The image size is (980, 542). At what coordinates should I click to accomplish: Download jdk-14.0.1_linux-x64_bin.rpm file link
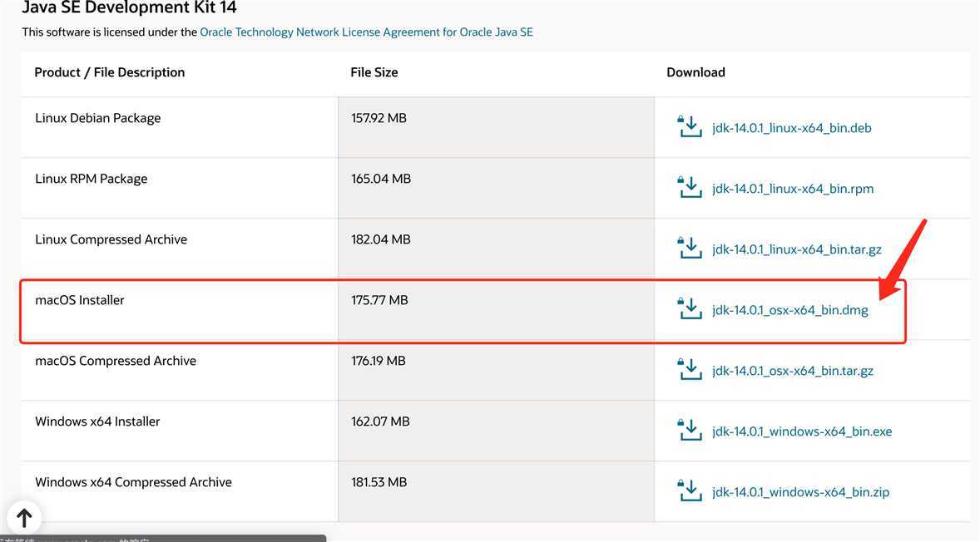coord(792,189)
